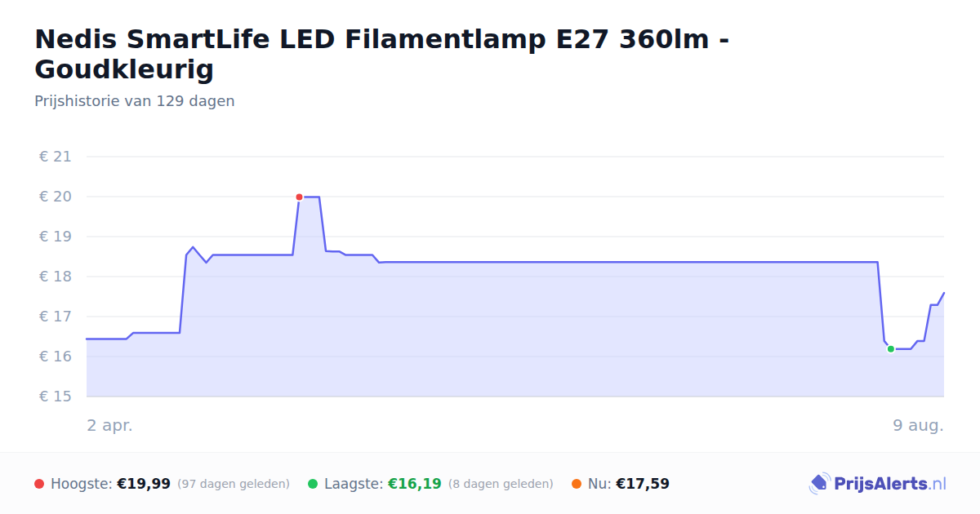Click the green lowest price marker on chart
This screenshot has width=980, height=514.
[891, 349]
